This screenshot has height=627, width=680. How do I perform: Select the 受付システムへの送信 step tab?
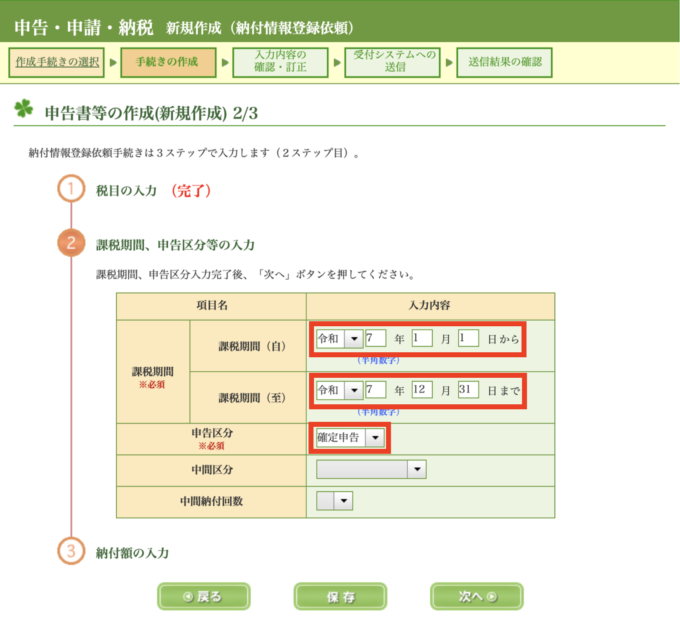(392, 62)
